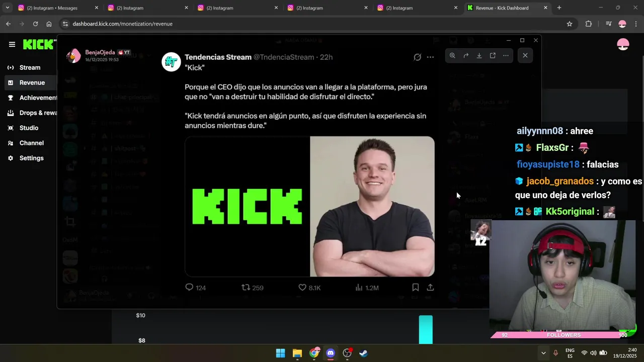Click the @TndenciaStream handle
This screenshot has height=362, width=644.
coord(283,57)
